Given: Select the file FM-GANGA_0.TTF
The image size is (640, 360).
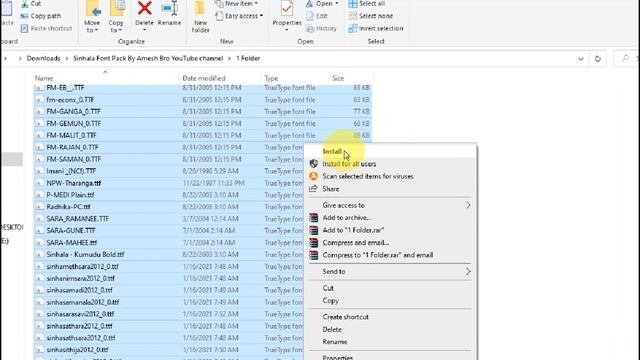Looking at the screenshot, I should pos(73,111).
